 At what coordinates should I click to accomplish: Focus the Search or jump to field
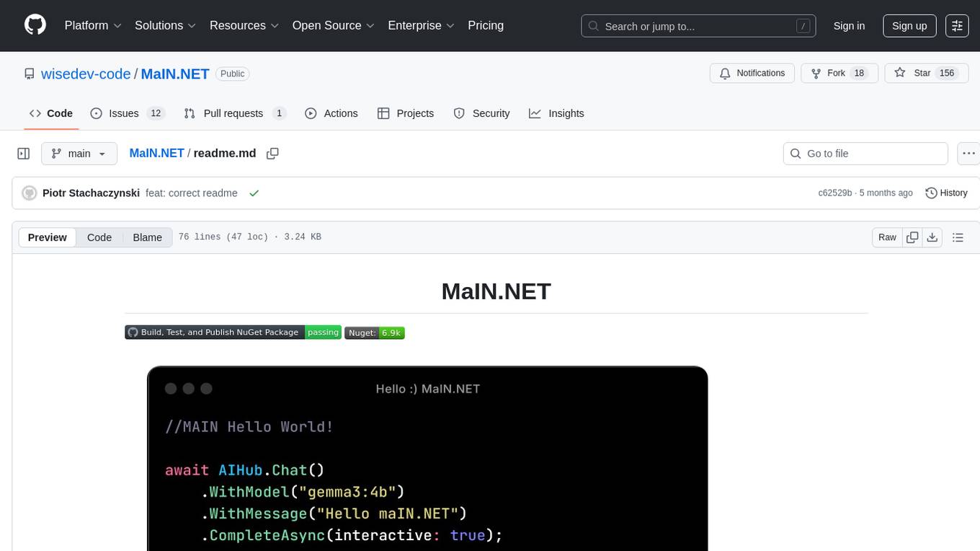(x=698, y=26)
